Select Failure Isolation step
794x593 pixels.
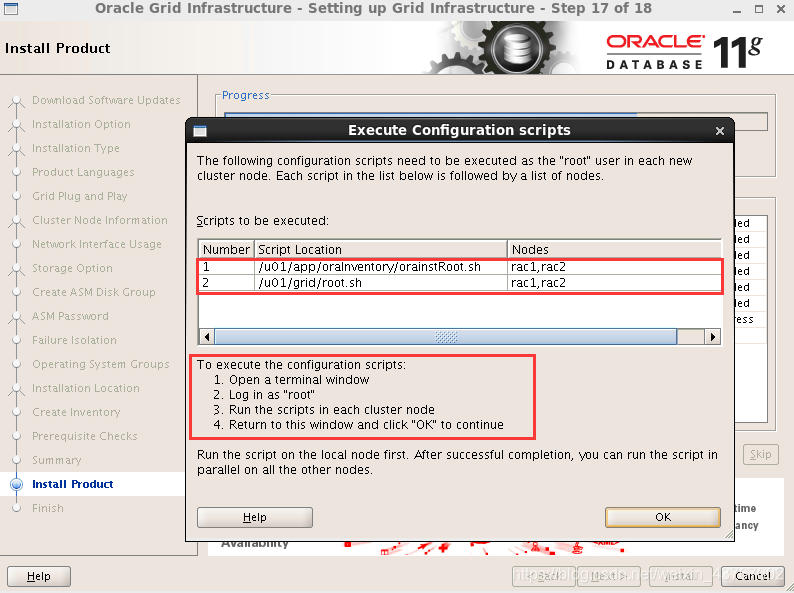pyautogui.click(x=74, y=340)
